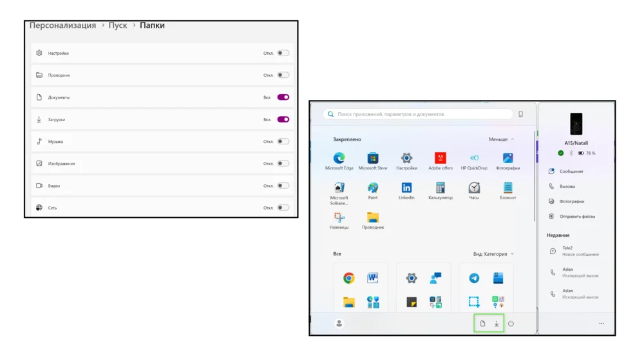This screenshot has height=363, width=644.
Task: Click the 78 % battery indicator
Action: coord(587,153)
